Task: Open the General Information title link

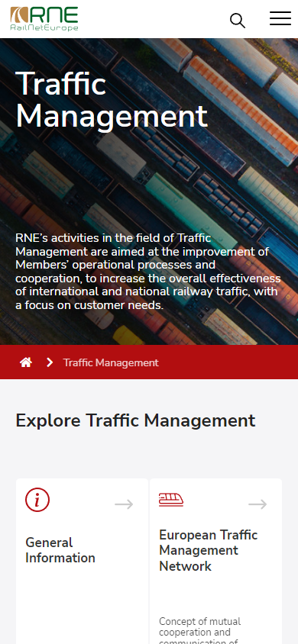Action: (x=60, y=550)
